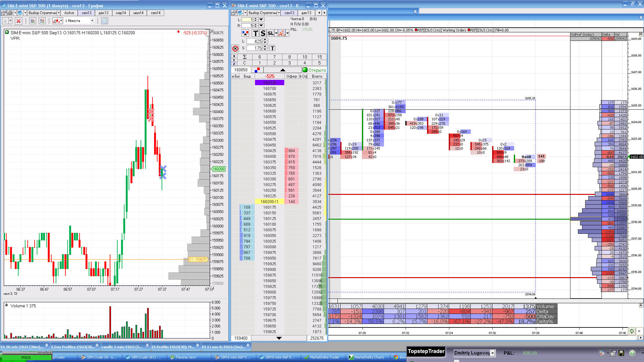Image resolution: width=644 pixels, height=362 pixels.
Task: Open properties icon in the DOM ladder window
Action: (234, 13)
